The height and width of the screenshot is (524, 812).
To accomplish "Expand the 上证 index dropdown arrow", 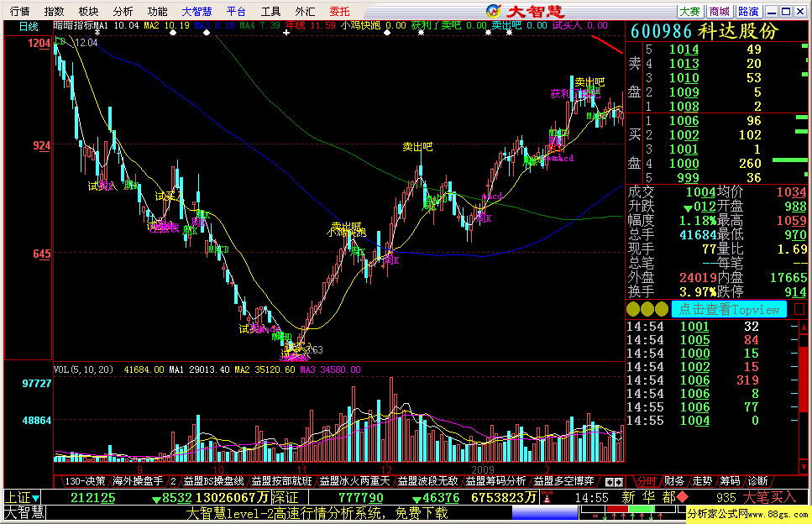I will click(x=36, y=499).
